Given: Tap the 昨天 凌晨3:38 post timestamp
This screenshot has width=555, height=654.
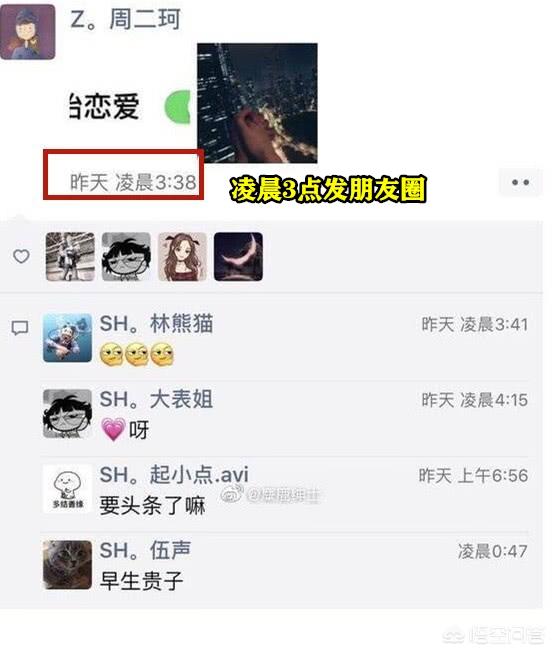Looking at the screenshot, I should pyautogui.click(x=133, y=182).
